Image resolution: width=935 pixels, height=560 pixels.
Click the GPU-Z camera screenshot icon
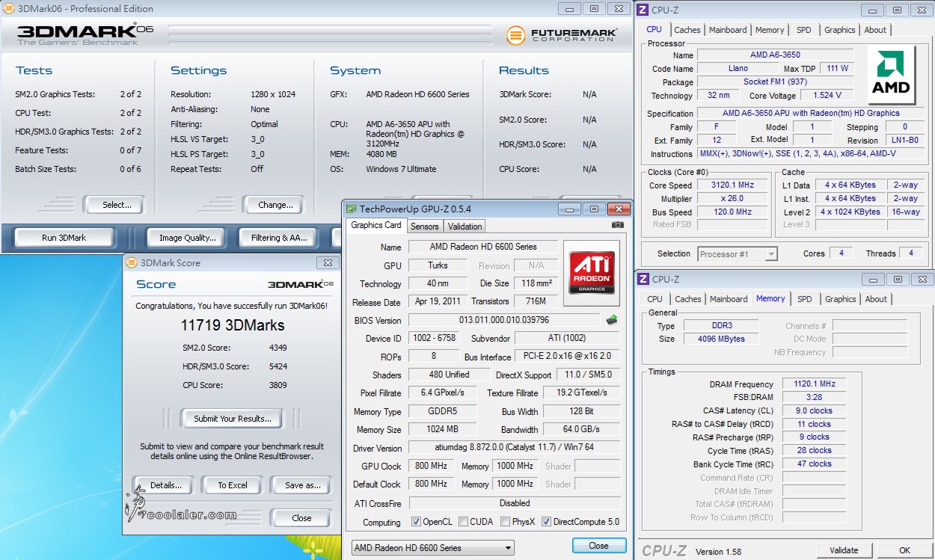pos(617,225)
